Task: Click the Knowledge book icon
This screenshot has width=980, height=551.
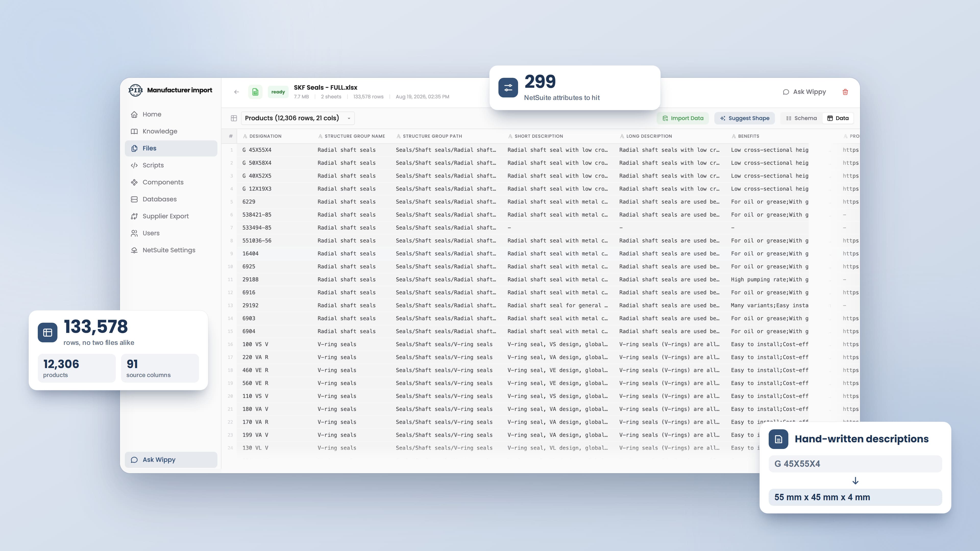Action: pyautogui.click(x=134, y=131)
